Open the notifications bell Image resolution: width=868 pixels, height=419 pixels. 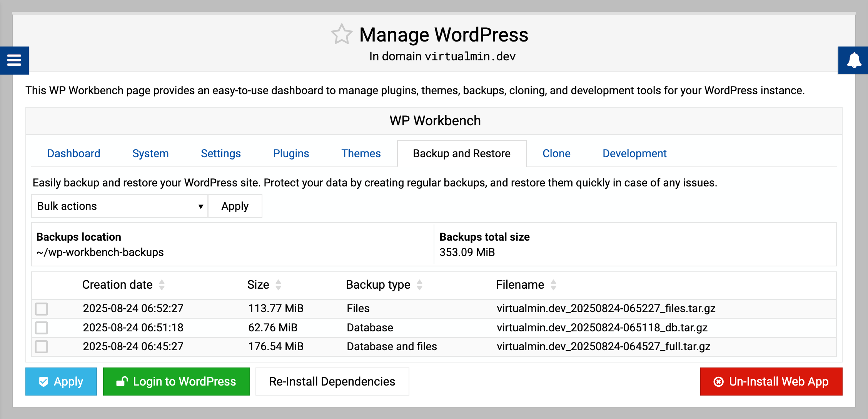pos(854,60)
